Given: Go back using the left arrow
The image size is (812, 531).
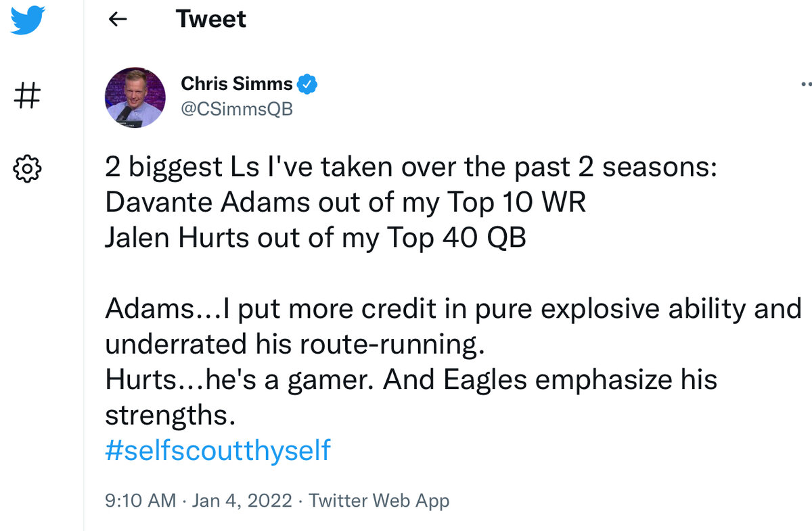Looking at the screenshot, I should click(118, 20).
